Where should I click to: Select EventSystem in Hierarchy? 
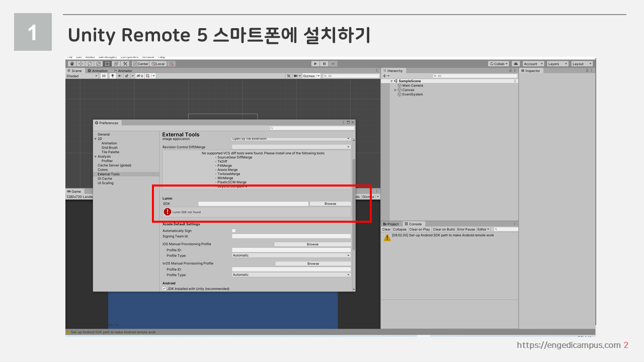413,95
